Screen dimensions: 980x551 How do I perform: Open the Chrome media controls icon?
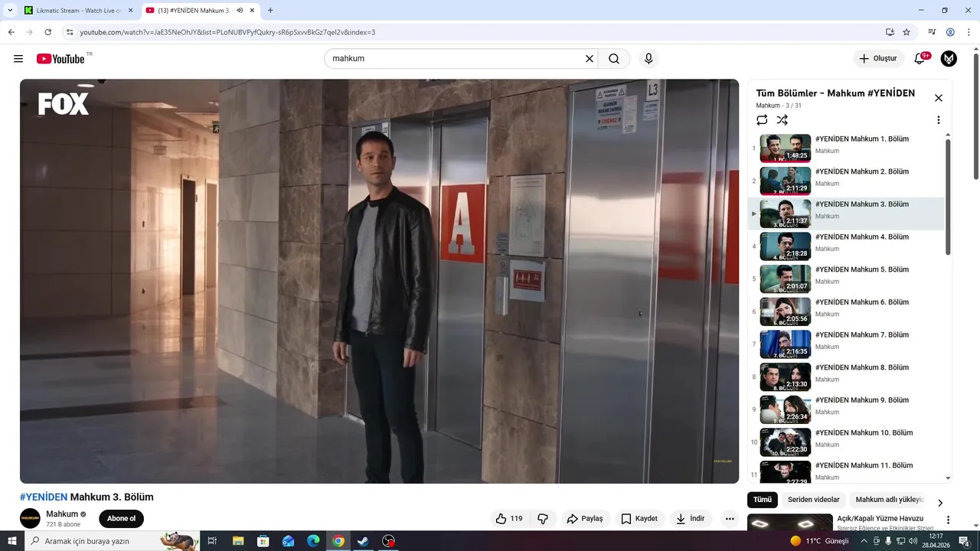click(x=932, y=32)
